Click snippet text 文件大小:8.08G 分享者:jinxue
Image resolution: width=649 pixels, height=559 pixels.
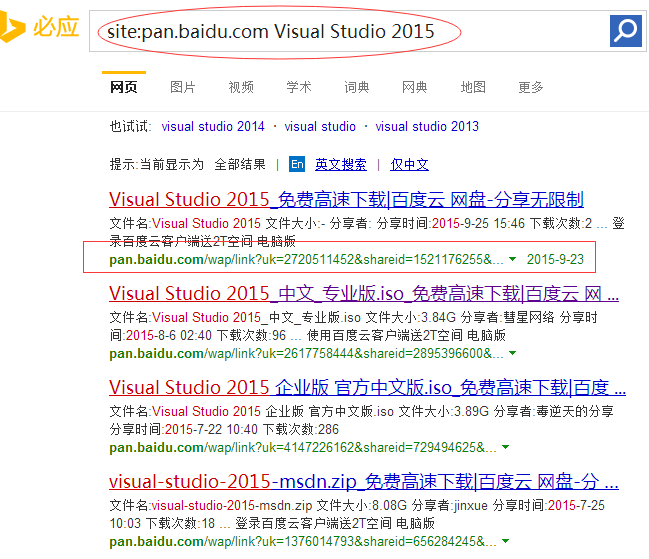pos(402,505)
